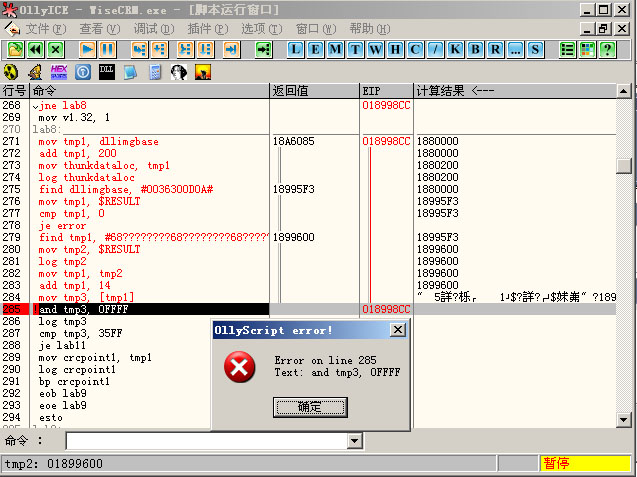Click the Debugging options list icon
Image resolution: width=637 pixels, height=477 pixels.
567,50
